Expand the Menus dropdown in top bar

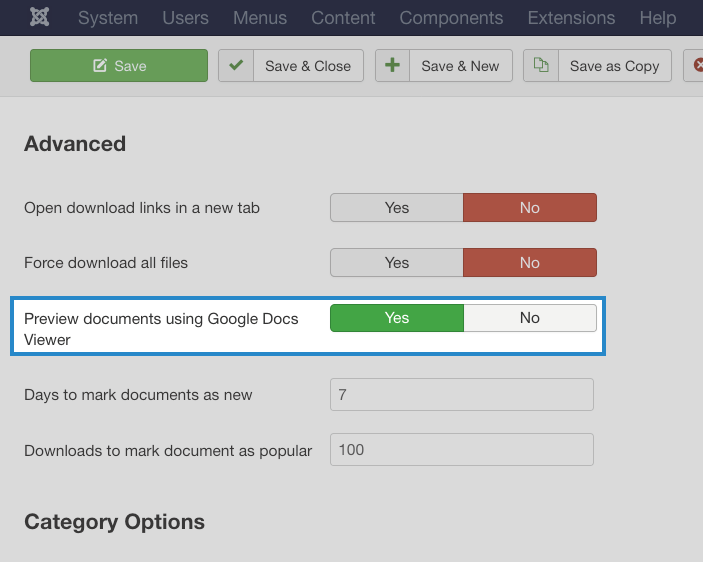[x=260, y=18]
